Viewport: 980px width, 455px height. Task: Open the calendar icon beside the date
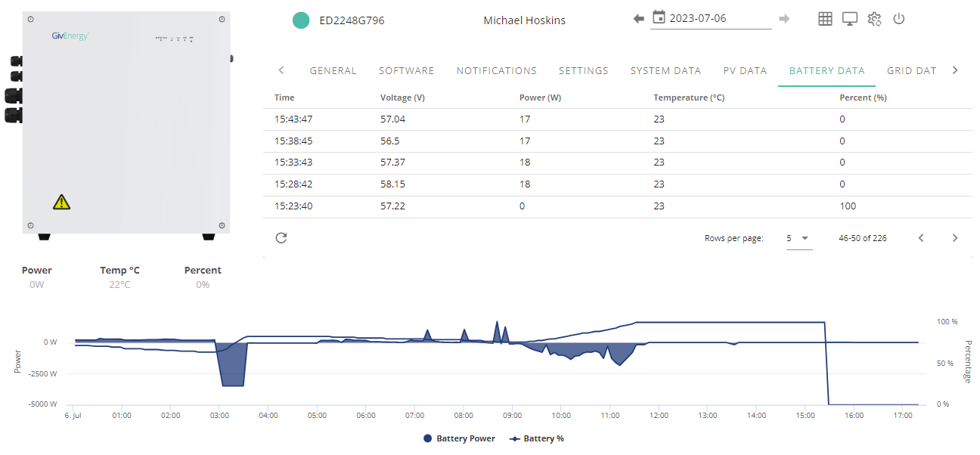pos(659,17)
